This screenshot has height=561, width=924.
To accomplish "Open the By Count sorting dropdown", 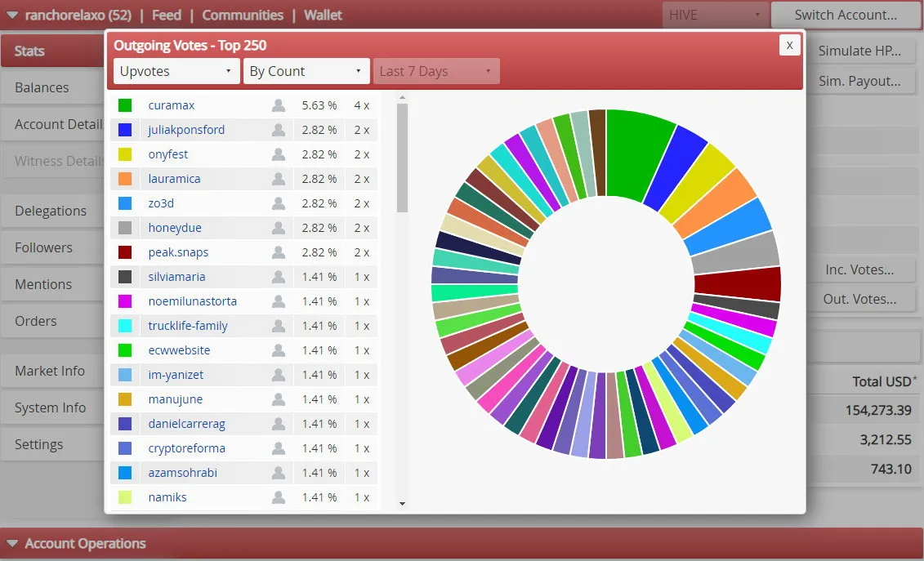I will [306, 71].
